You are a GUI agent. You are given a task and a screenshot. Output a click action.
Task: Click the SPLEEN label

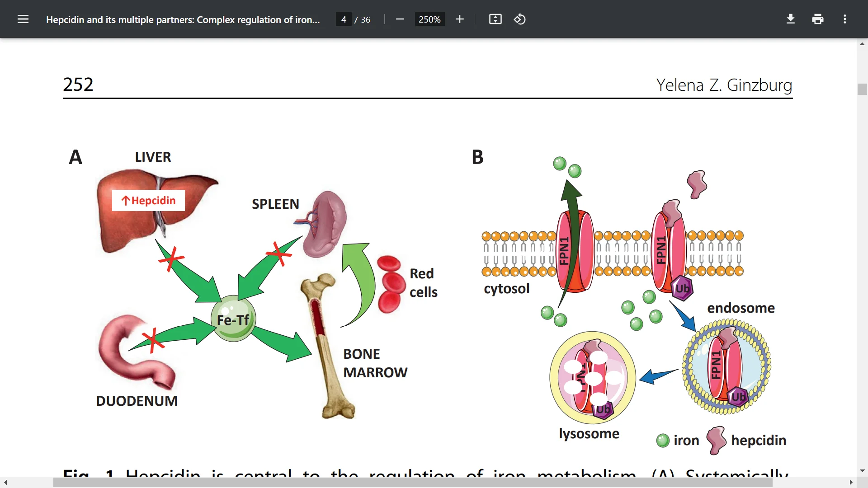275,204
